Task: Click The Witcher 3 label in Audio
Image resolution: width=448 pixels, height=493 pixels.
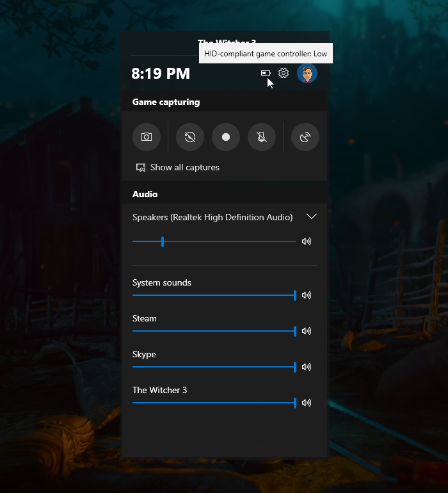Action: tap(160, 390)
